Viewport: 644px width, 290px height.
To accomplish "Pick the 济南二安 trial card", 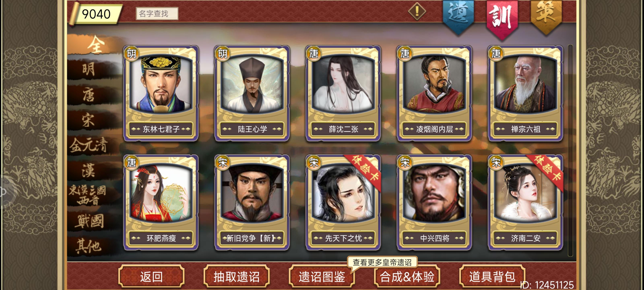I will pos(525,202).
